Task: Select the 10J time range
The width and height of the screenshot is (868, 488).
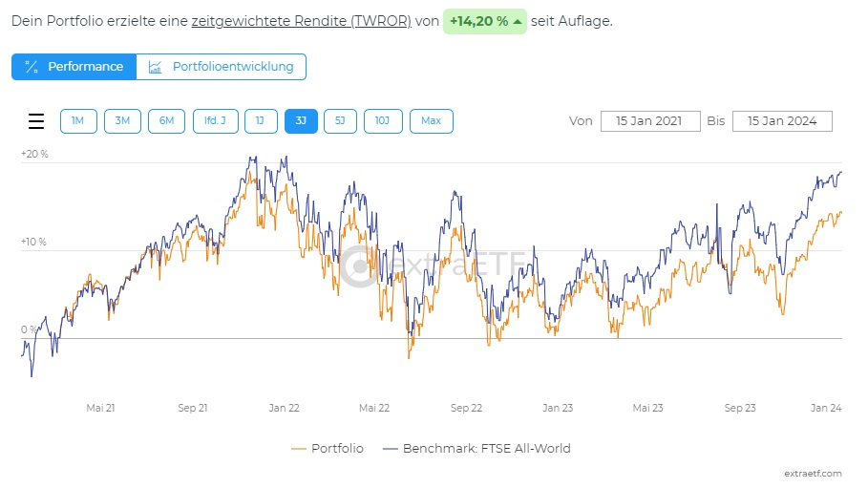Action: 382,121
